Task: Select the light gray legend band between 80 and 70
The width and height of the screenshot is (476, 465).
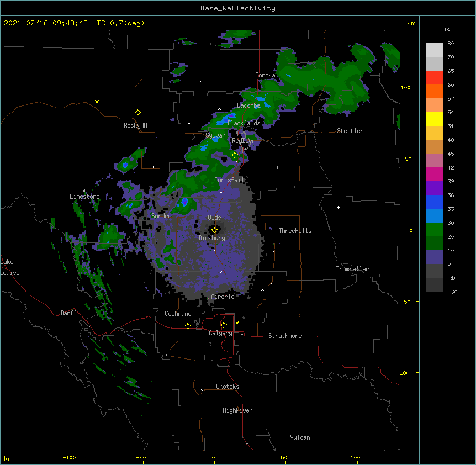Action: click(434, 50)
